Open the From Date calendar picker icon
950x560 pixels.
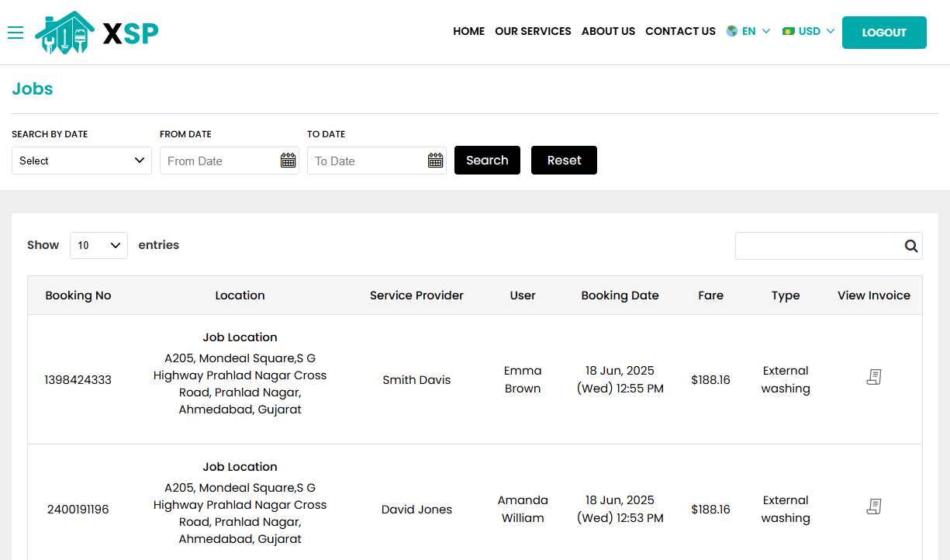pos(288,160)
